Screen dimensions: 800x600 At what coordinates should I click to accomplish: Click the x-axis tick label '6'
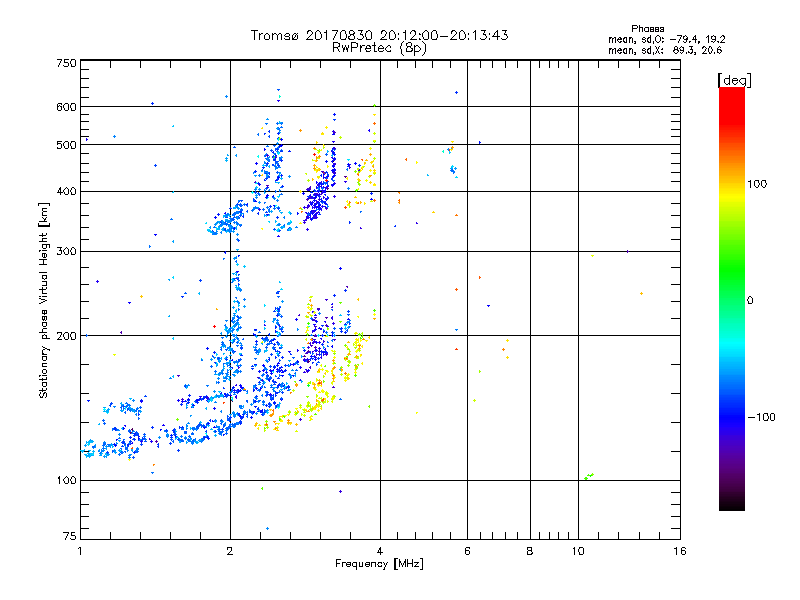click(467, 551)
